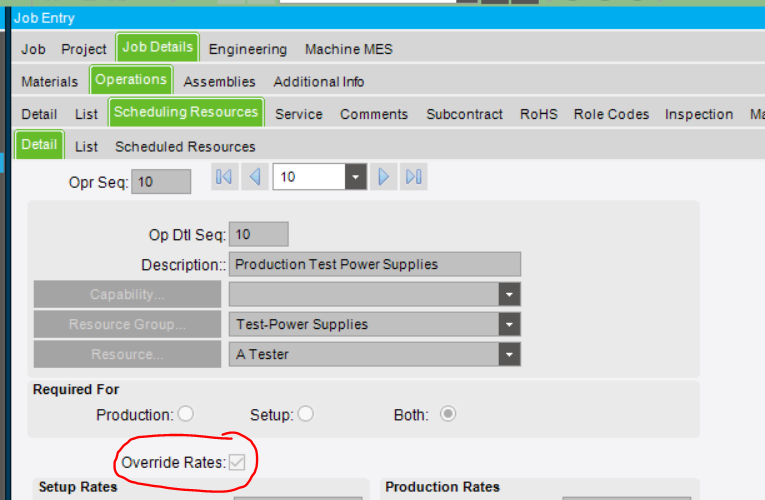The height and width of the screenshot is (500, 765).
Task: Switch to the Job tab
Action: coord(33,49)
